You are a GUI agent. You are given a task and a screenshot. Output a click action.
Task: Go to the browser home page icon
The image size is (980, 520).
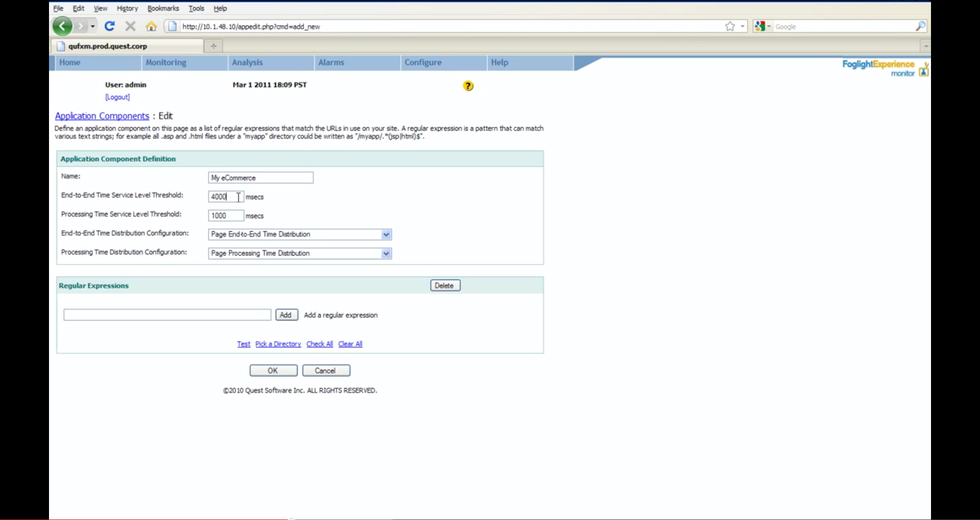[x=151, y=26]
